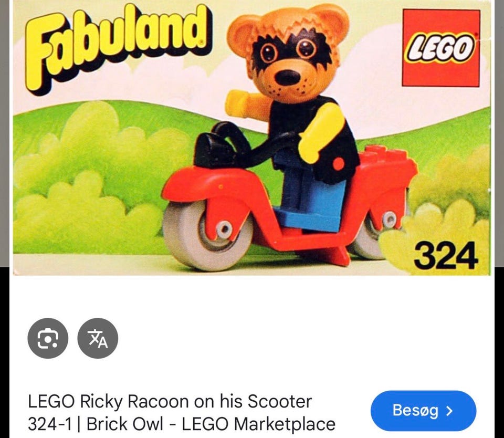The height and width of the screenshot is (438, 504).
Task: Click the chevron arrow inside Besøg button
Action: click(x=450, y=411)
